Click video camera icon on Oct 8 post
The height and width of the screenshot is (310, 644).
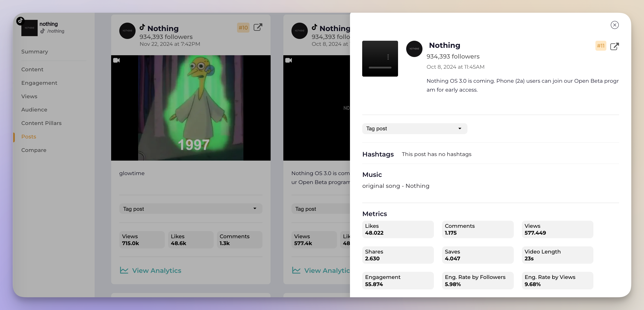(x=288, y=60)
